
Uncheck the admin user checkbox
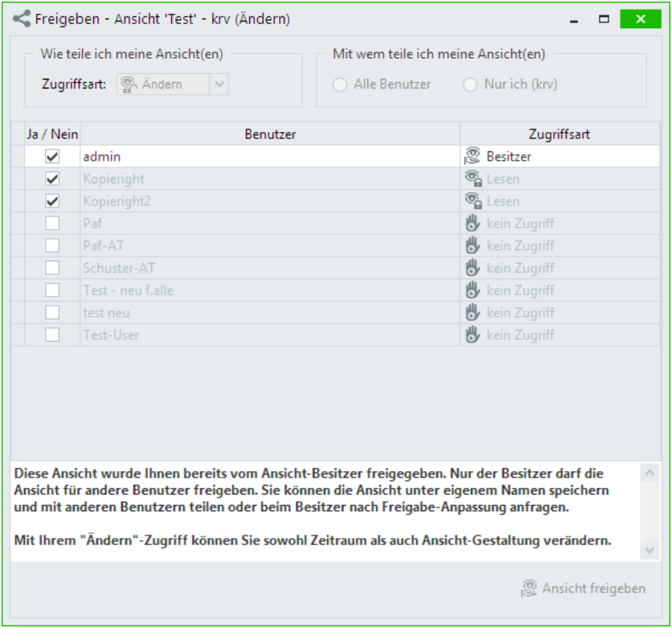click(x=52, y=157)
